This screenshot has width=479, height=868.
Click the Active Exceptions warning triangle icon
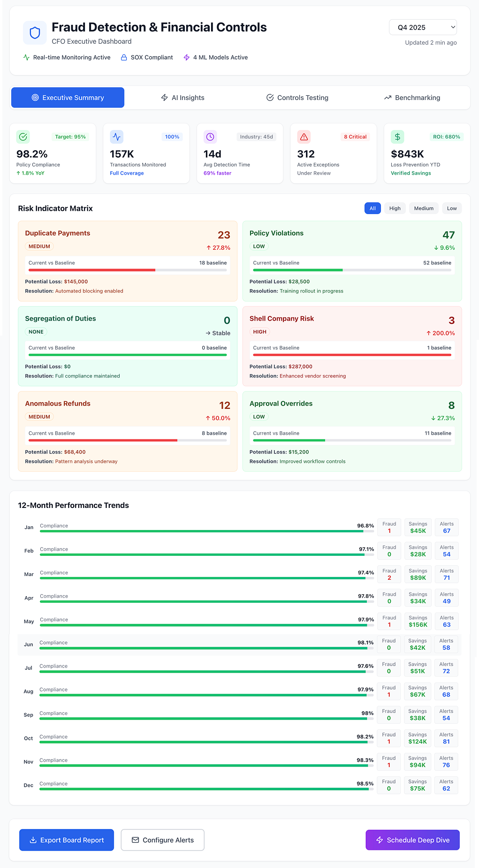pos(304,137)
